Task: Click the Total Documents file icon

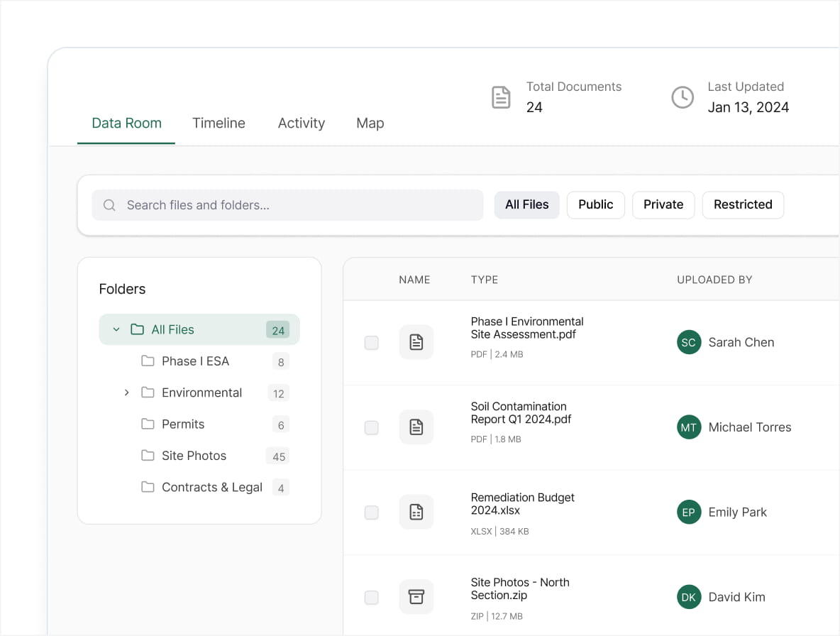Action: [x=502, y=97]
